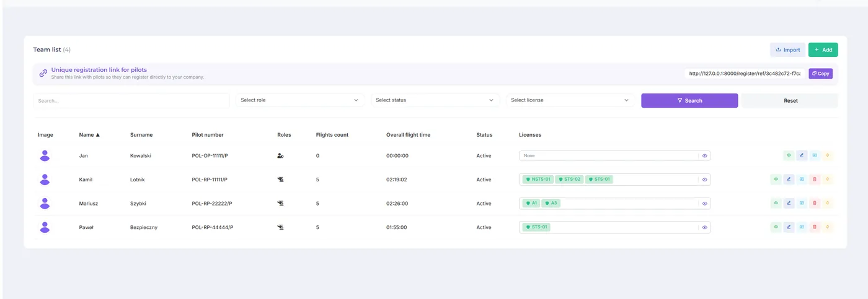Click the edit pencil icon for Jan Kowalski
This screenshot has width=868, height=299.
tap(802, 155)
